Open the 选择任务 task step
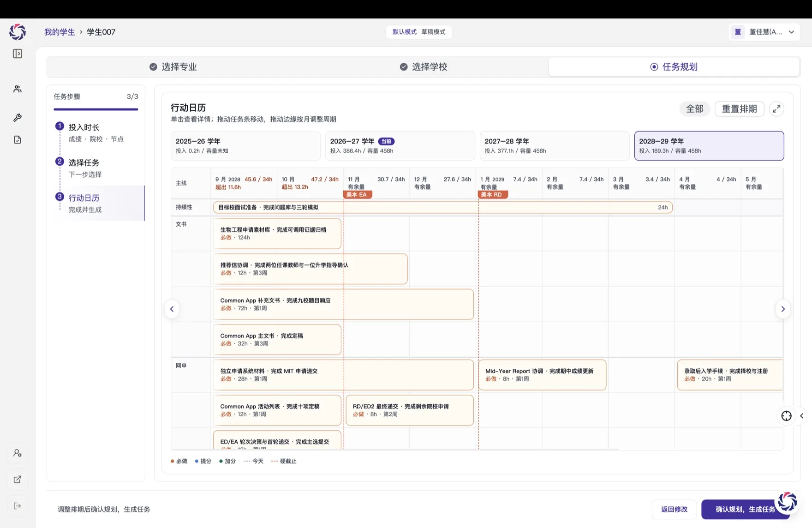Screen dimensions: 812x528 point(97,168)
